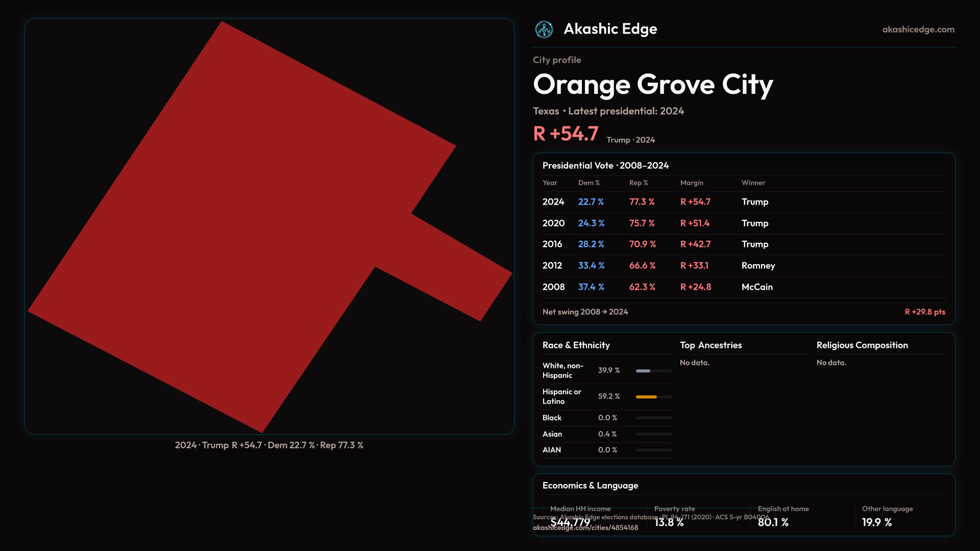Click the Net swing R +29.8 pts value
Image resolution: width=980 pixels, height=551 pixels.
click(924, 312)
